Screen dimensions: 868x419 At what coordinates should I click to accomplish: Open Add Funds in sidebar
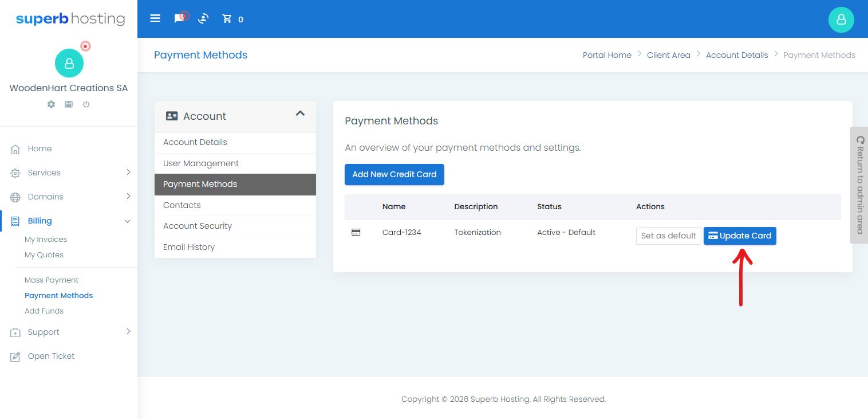tap(44, 311)
